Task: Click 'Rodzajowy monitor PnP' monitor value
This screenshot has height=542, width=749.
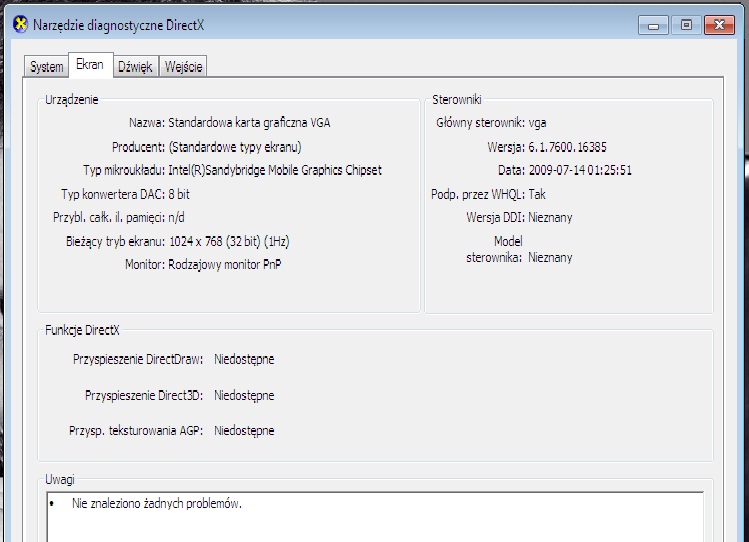Action: coord(225,265)
